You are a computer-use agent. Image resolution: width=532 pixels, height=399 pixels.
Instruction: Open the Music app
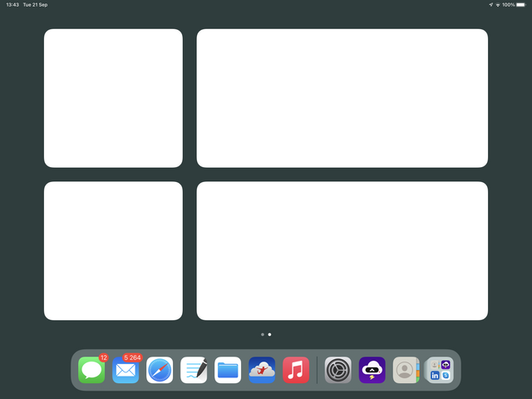tap(296, 370)
